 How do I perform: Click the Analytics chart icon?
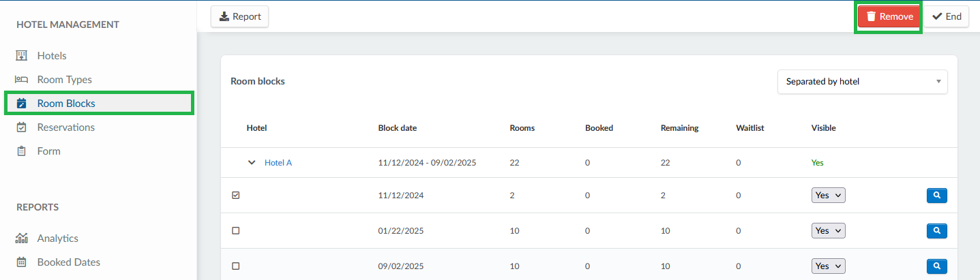(x=21, y=238)
